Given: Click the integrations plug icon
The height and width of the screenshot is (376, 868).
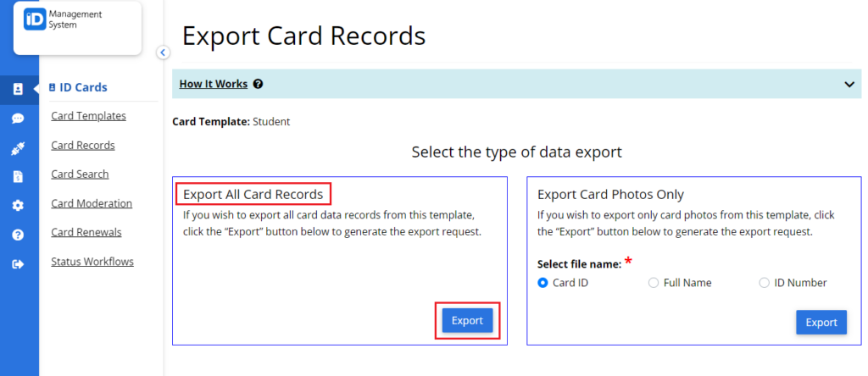Looking at the screenshot, I should click(18, 147).
